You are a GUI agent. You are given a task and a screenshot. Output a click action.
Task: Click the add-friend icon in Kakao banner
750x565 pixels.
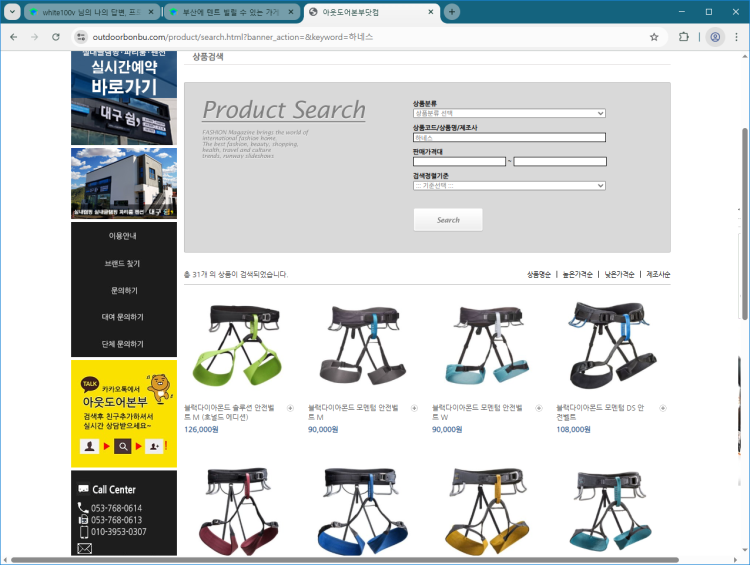pos(154,446)
